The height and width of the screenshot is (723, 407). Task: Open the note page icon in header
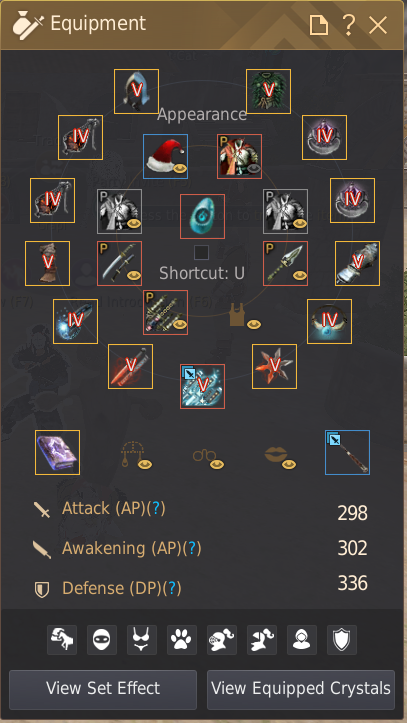click(319, 24)
